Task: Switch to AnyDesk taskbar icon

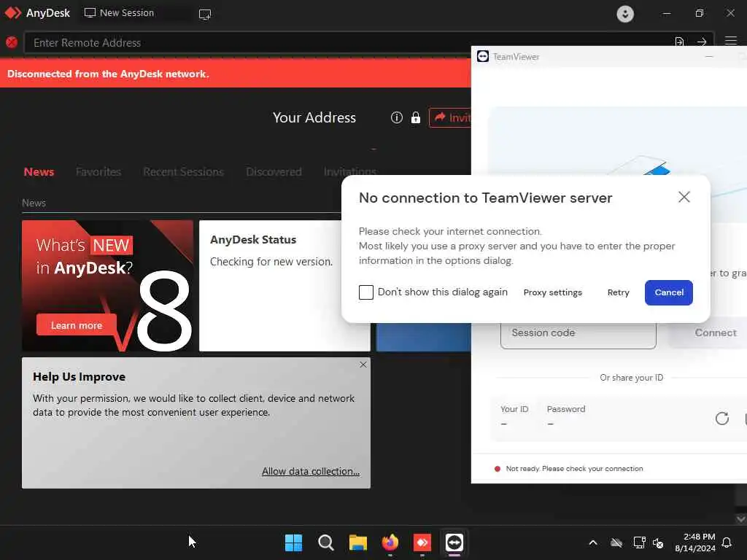Action: coord(422,542)
